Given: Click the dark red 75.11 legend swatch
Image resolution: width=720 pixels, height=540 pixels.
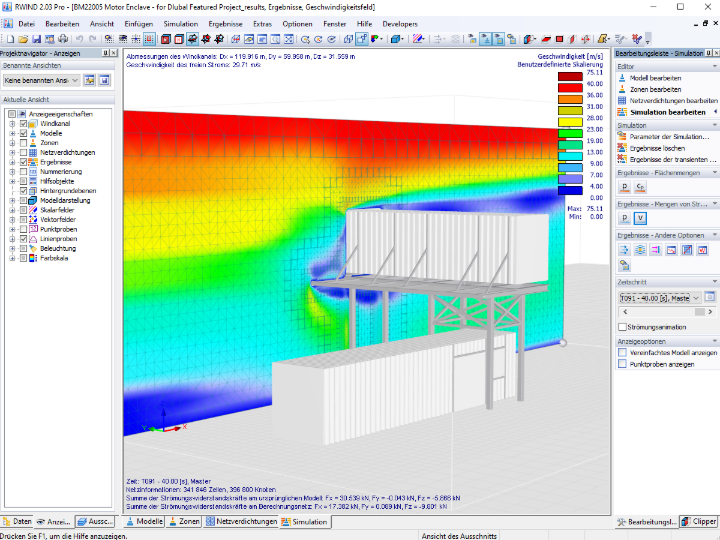Looking at the screenshot, I should (570, 77).
